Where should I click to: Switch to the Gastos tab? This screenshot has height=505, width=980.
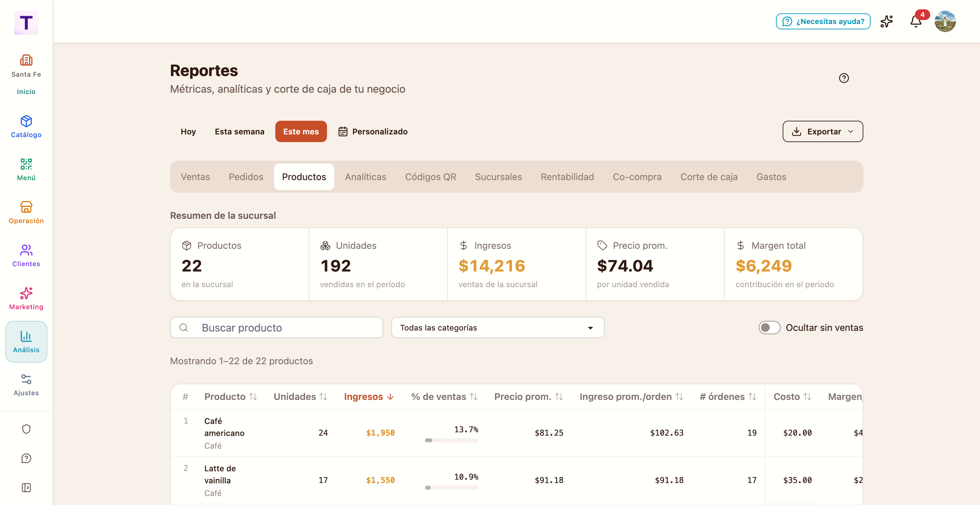pyautogui.click(x=771, y=176)
